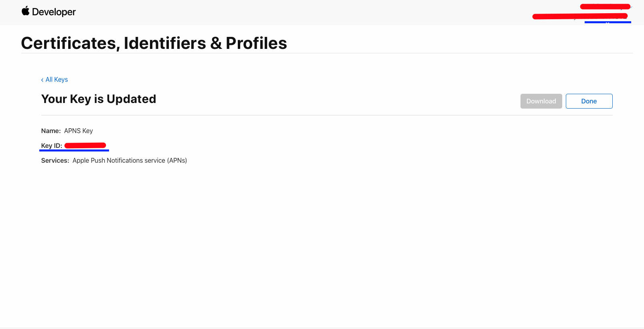Click the Name label
Image resolution: width=644 pixels, height=329 pixels.
pyautogui.click(x=51, y=131)
